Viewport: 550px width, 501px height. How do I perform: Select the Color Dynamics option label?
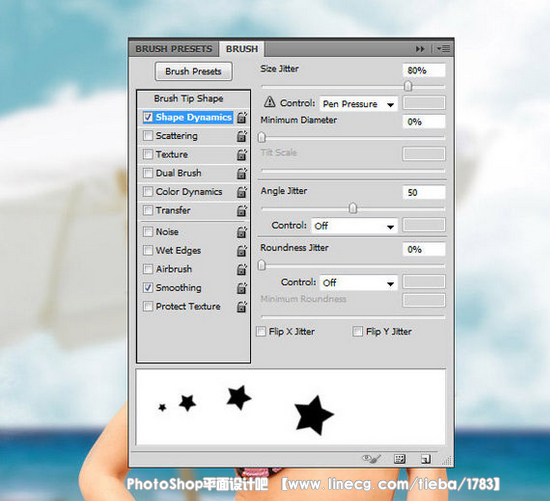(189, 192)
